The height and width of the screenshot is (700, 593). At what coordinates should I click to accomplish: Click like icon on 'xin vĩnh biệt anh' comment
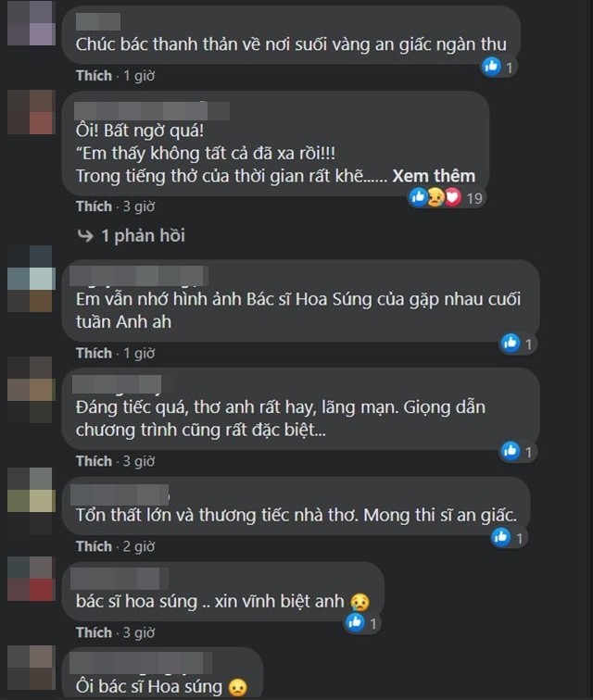click(x=355, y=622)
